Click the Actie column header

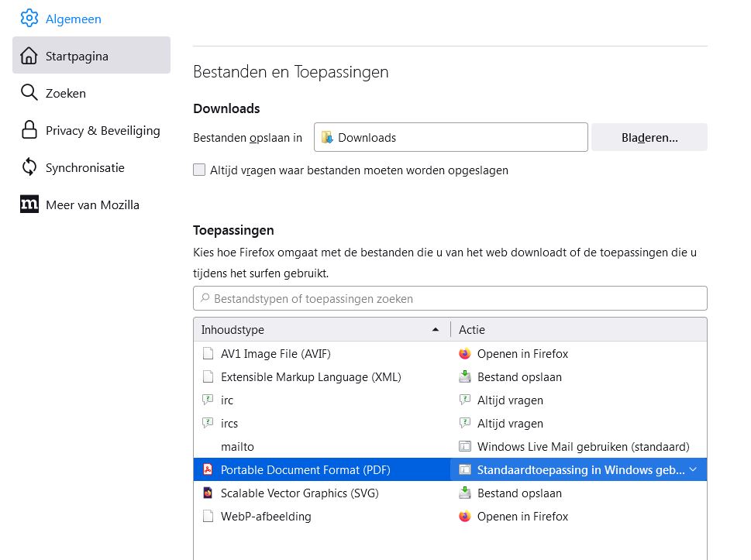(578, 329)
